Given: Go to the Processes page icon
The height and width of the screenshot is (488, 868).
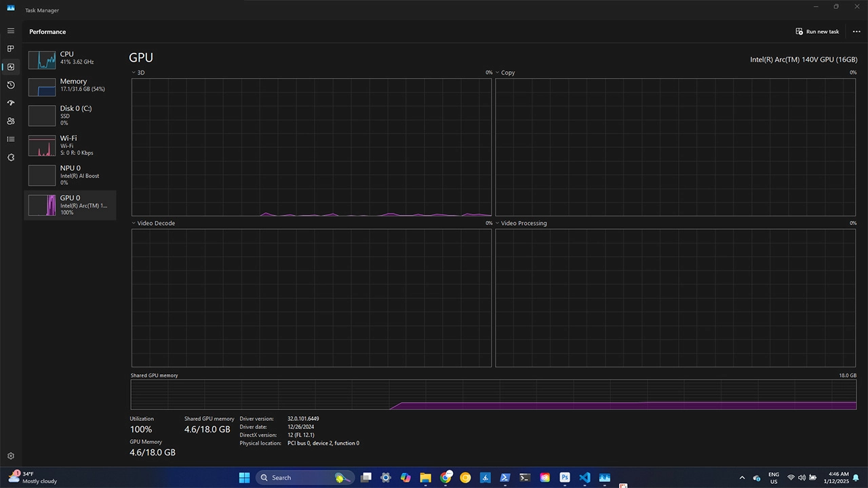Looking at the screenshot, I should 10,49.
